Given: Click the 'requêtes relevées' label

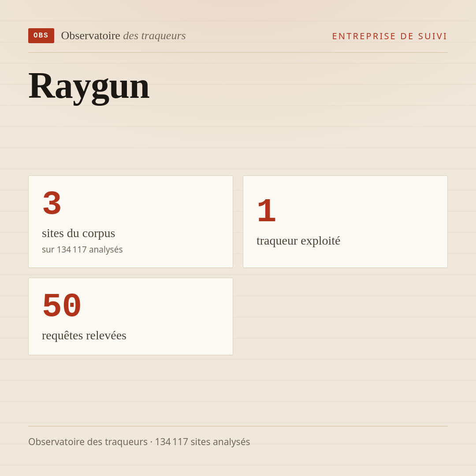Looking at the screenshot, I should [x=84, y=335].
